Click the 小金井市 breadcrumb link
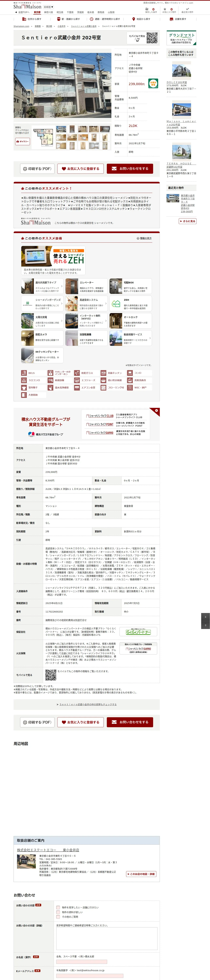This screenshot has width=210, height=980. click(x=61, y=26)
